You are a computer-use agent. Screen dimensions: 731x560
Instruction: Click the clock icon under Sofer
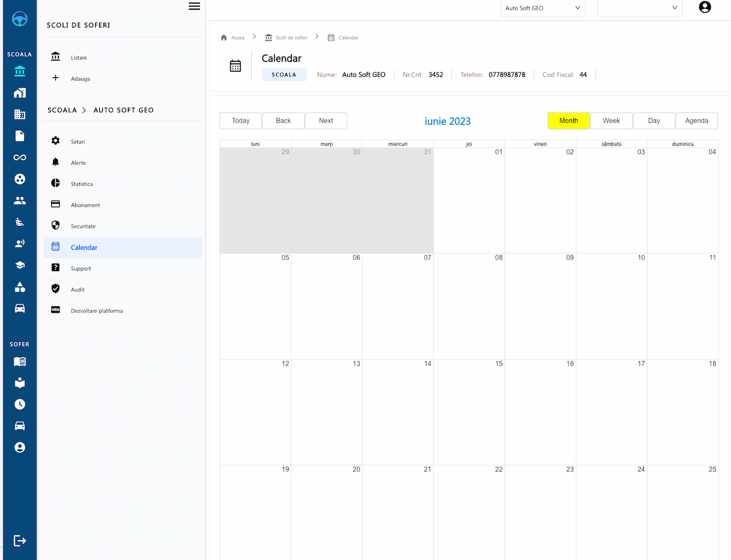click(x=19, y=405)
